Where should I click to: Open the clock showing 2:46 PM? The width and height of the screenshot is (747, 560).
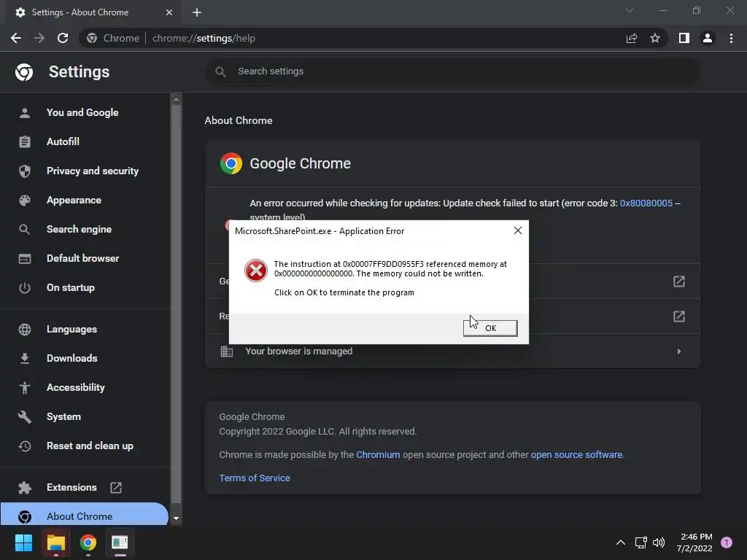pos(694,542)
